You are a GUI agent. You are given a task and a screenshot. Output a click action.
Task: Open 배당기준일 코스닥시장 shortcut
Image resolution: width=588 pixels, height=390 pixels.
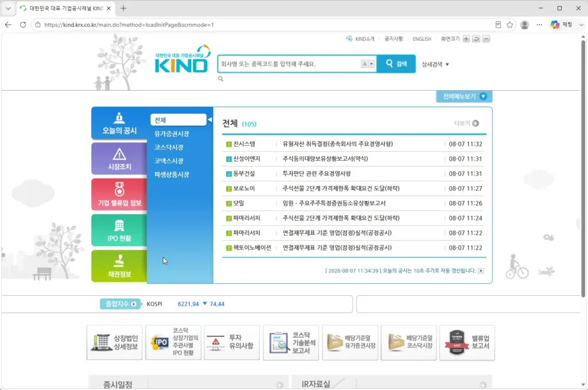pos(408,342)
